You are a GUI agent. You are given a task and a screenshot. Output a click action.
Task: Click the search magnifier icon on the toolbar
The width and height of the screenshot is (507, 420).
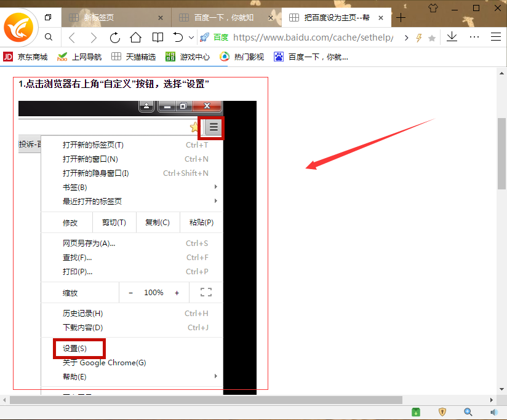point(49,38)
